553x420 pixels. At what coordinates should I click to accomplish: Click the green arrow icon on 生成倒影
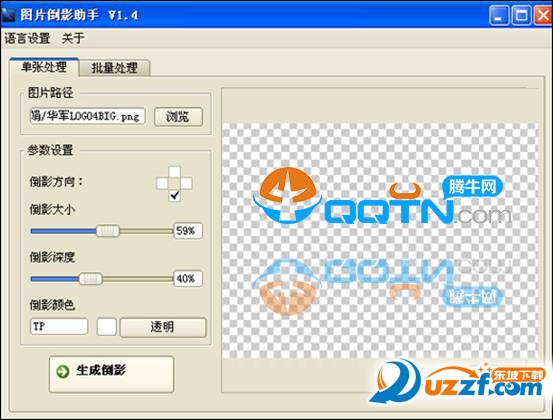(63, 371)
